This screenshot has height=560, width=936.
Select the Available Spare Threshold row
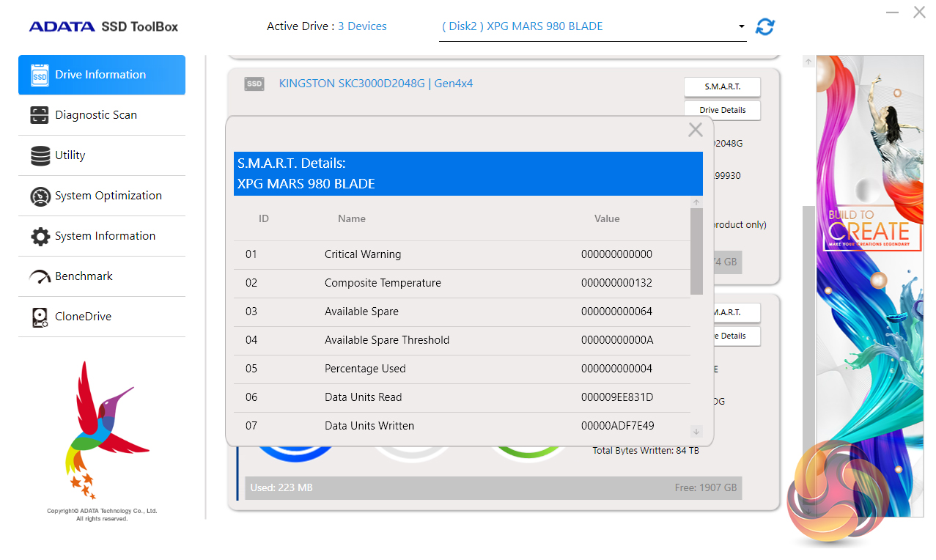click(462, 340)
